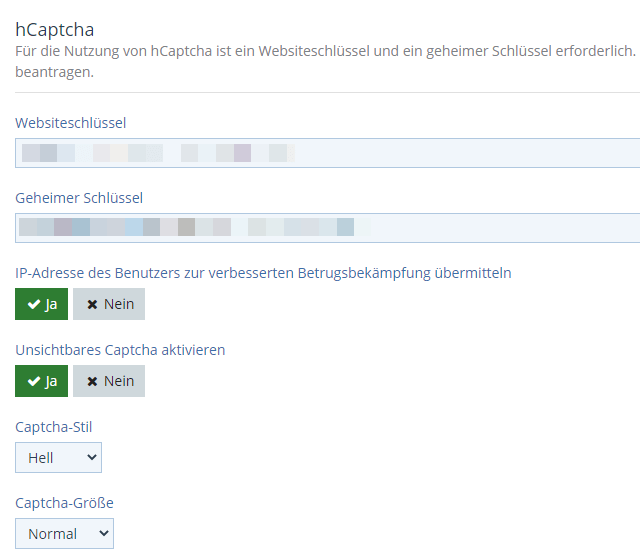Enable Ja under Unsichtbares Captcha aktivieren

coord(41,381)
